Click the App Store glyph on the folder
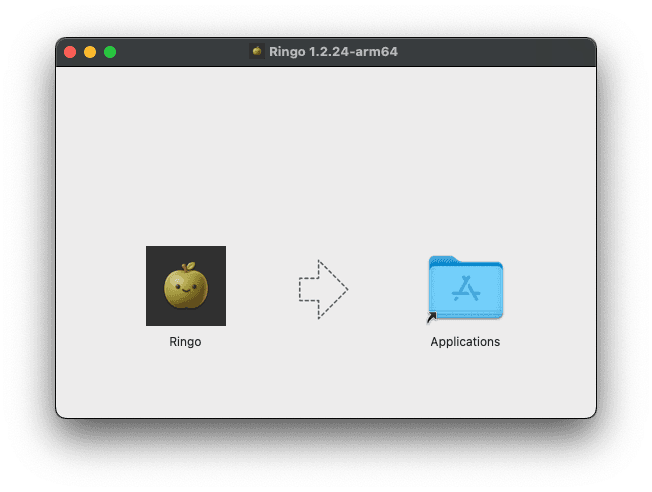652x492 pixels. 466,288
